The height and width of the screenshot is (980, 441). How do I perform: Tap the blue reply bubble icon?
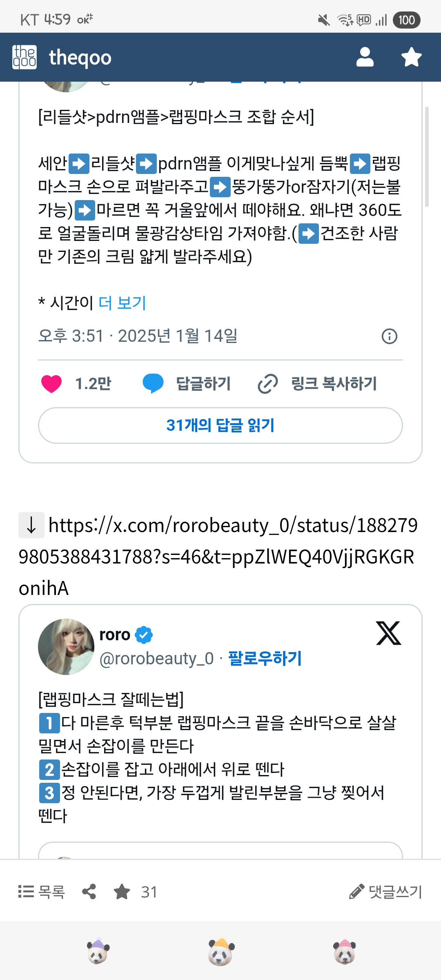(x=153, y=384)
